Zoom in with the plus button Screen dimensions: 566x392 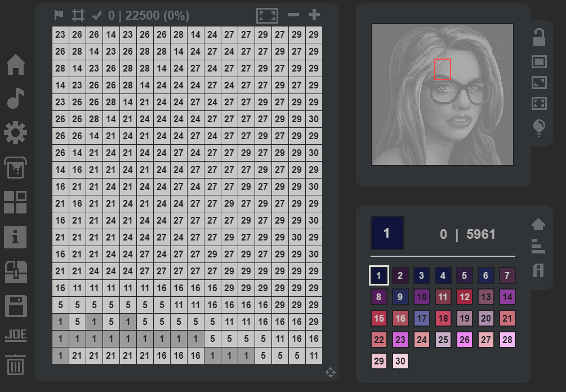pyautogui.click(x=314, y=15)
